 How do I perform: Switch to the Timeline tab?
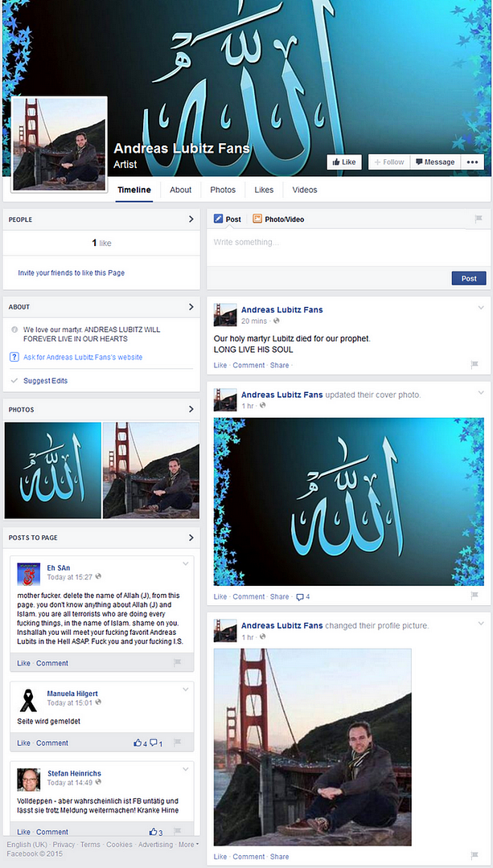[134, 190]
